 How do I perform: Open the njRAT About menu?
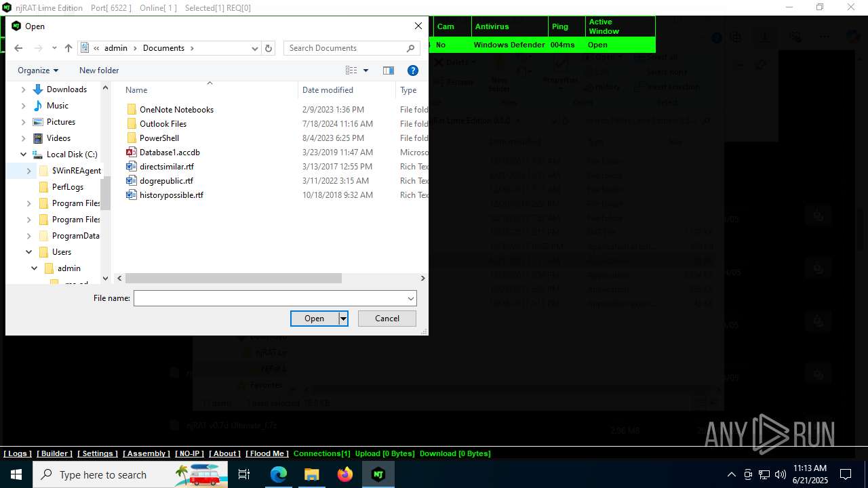tap(225, 453)
